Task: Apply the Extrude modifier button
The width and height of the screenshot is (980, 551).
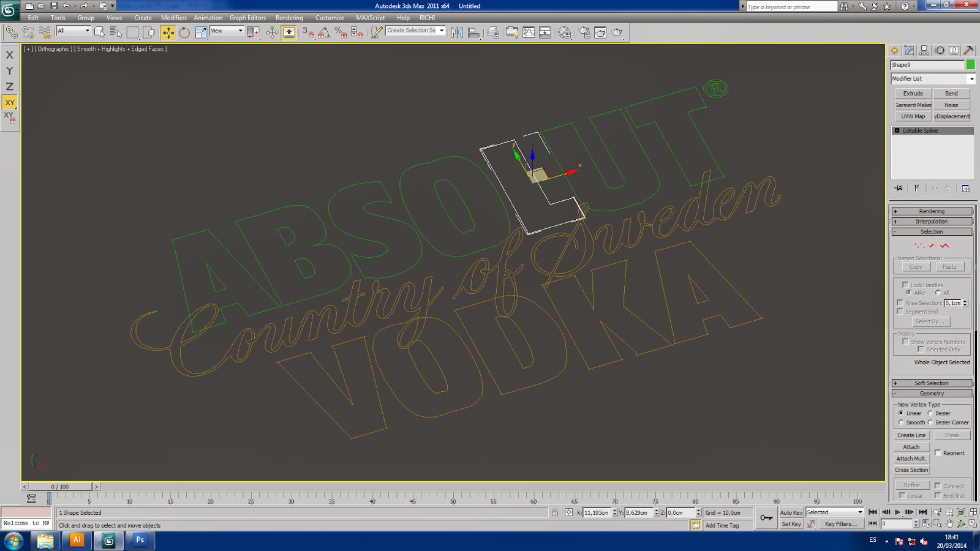Action: point(913,93)
